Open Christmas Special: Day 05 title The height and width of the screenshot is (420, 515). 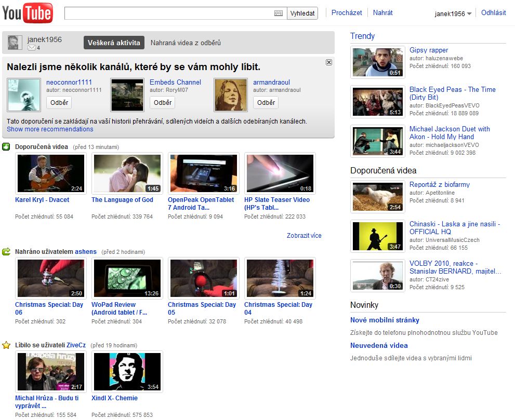click(x=202, y=308)
